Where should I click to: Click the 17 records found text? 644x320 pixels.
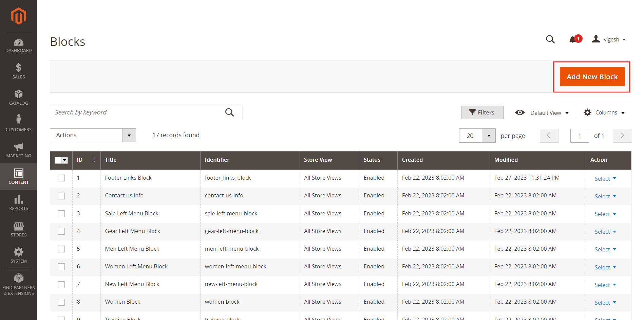(x=176, y=135)
